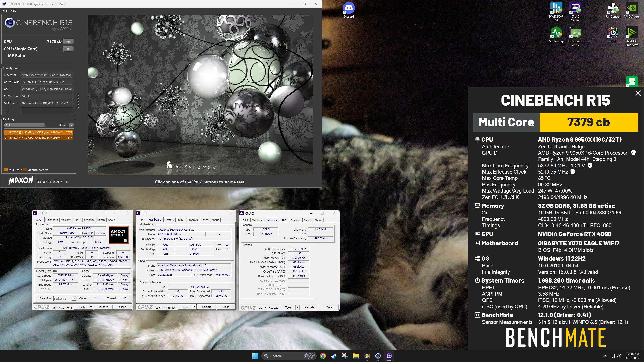Run the CPU multi-core test

point(68,42)
